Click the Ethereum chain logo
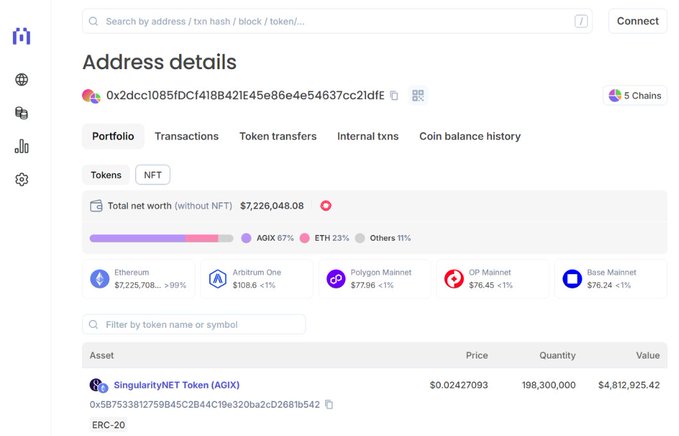The width and height of the screenshot is (679, 436). tap(100, 279)
